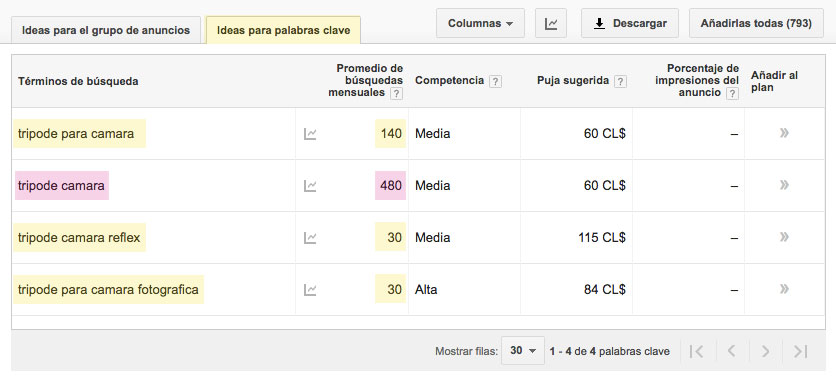The image size is (836, 376).
Task: Add tripode para camara fotografica to plan
Action: pyautogui.click(x=784, y=289)
